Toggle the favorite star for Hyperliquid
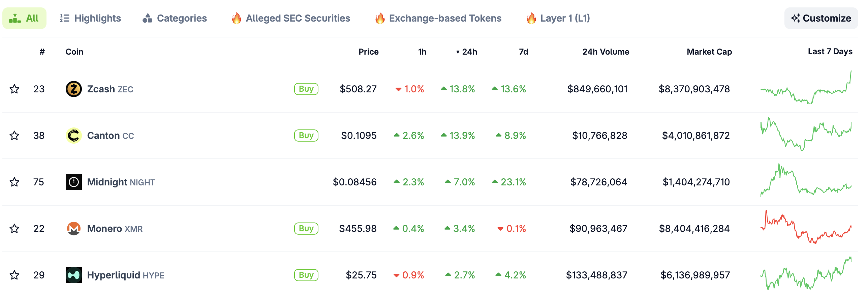The image size is (868, 298). click(x=14, y=275)
